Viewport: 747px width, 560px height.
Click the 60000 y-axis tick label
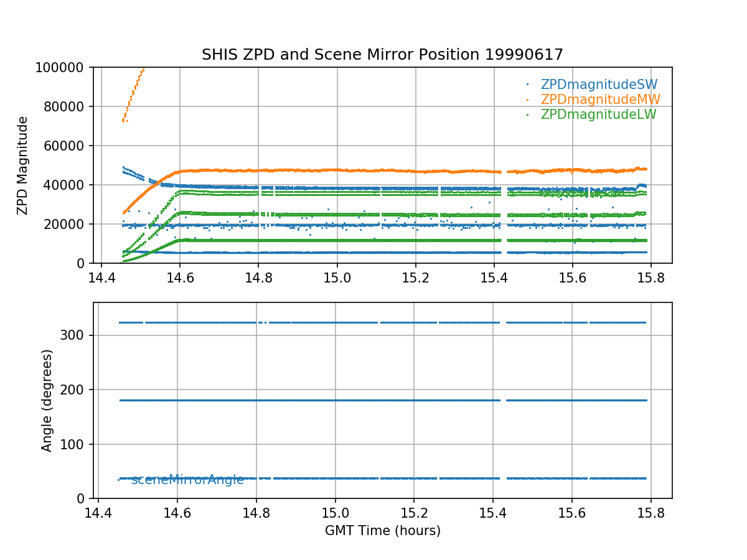(68, 146)
